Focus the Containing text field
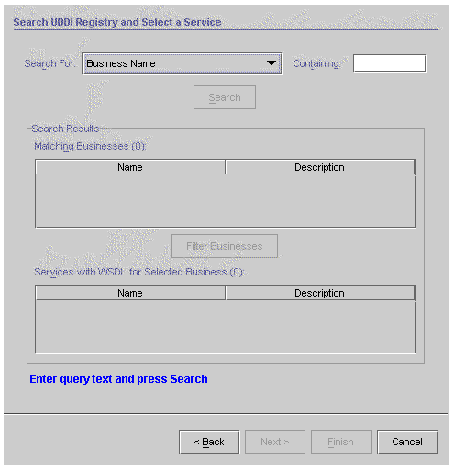The width and height of the screenshot is (455, 470). [389, 63]
